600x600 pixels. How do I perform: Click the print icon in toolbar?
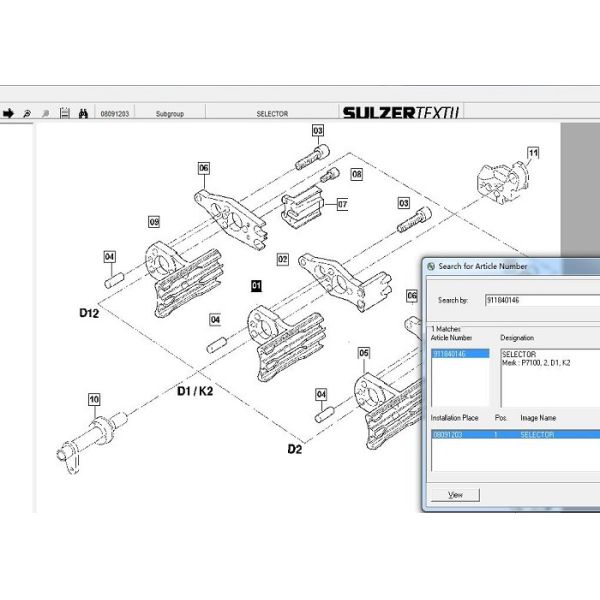(64, 114)
